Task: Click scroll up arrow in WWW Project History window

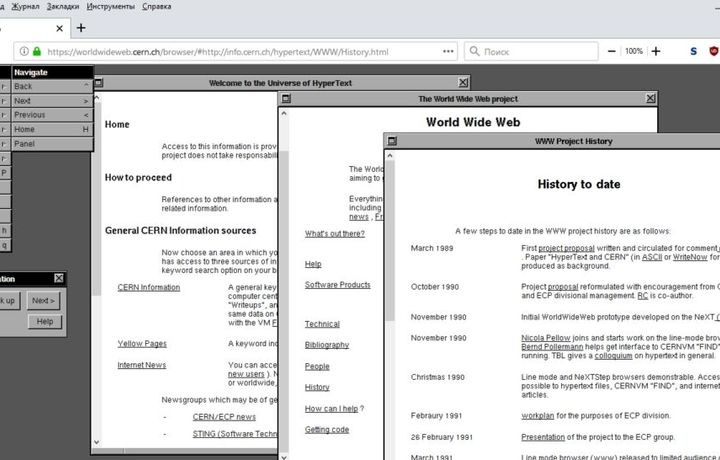Action: point(390,156)
